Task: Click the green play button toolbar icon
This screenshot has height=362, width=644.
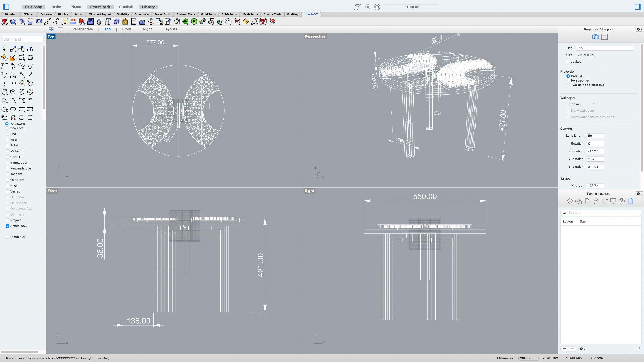Action: click(194, 21)
